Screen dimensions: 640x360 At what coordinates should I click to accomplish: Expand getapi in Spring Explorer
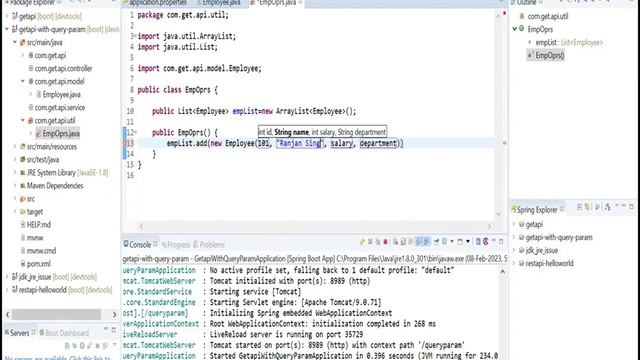pyautogui.click(x=514, y=224)
